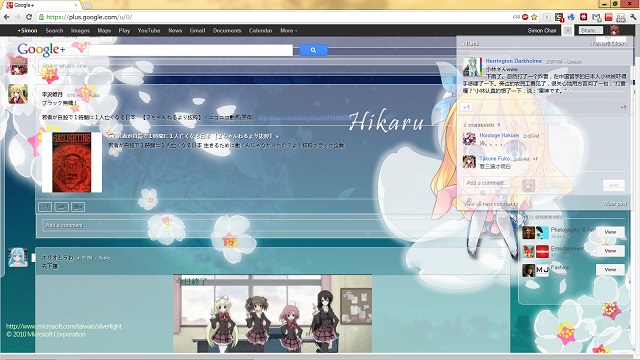This screenshot has height=360, width=640.
Task: Click Simon Chan name in the top bar
Action: coord(542,31)
